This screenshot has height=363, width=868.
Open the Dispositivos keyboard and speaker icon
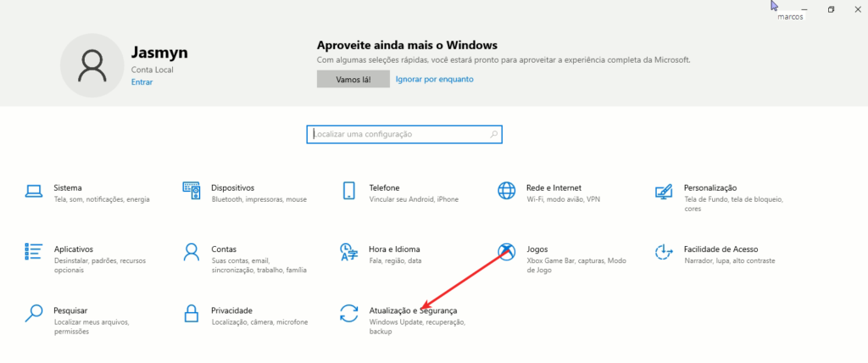click(191, 191)
